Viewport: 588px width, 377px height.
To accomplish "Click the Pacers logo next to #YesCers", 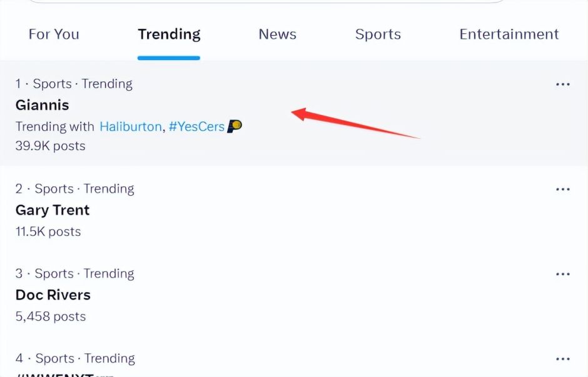I will pyautogui.click(x=235, y=126).
